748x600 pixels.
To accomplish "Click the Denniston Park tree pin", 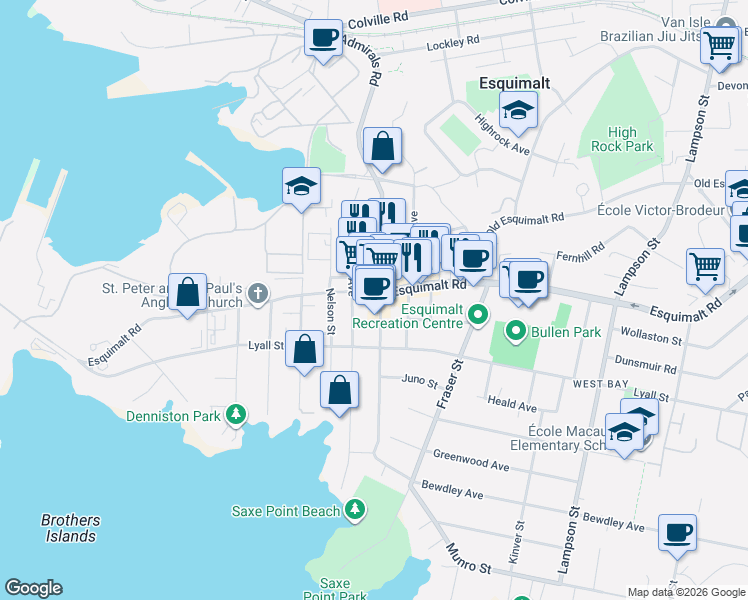I will point(236,415).
